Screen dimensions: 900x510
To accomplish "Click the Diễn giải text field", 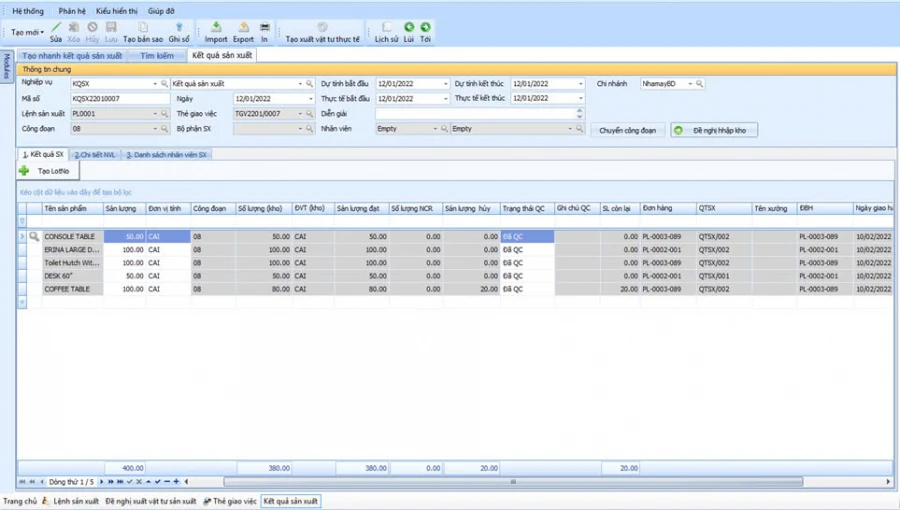I will 475,114.
